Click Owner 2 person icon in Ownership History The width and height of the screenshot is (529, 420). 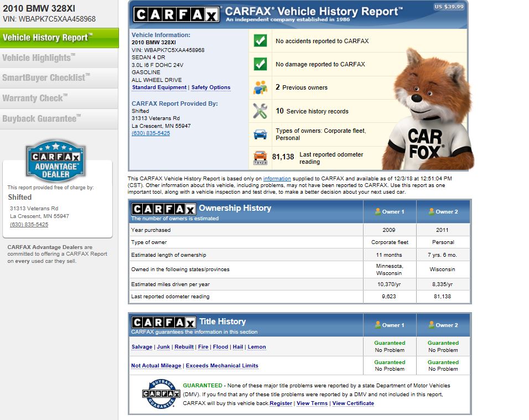pyautogui.click(x=431, y=211)
